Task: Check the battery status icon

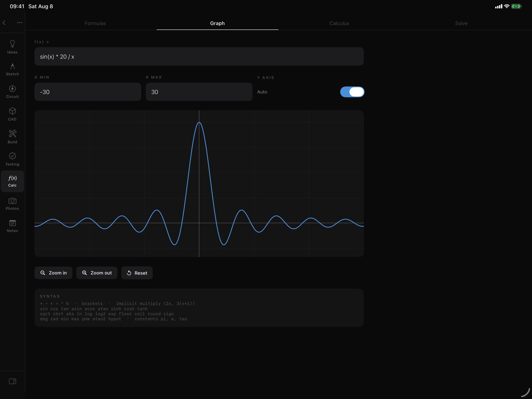Action: click(x=516, y=6)
